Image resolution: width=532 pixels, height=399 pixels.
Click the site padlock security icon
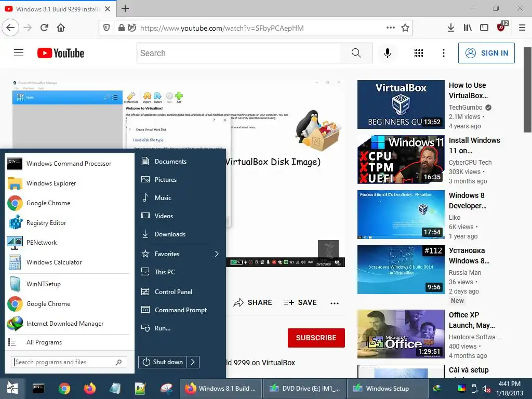pos(121,28)
